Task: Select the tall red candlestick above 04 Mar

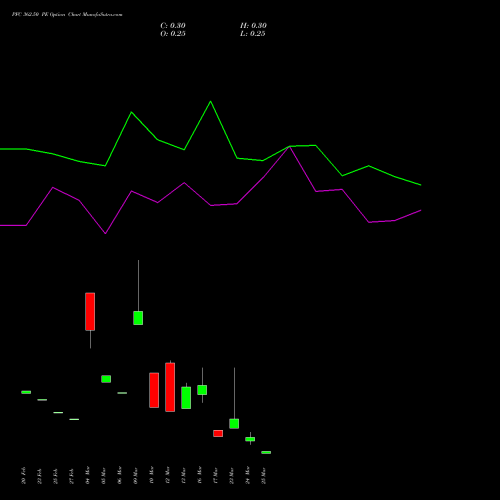Action: (90, 312)
